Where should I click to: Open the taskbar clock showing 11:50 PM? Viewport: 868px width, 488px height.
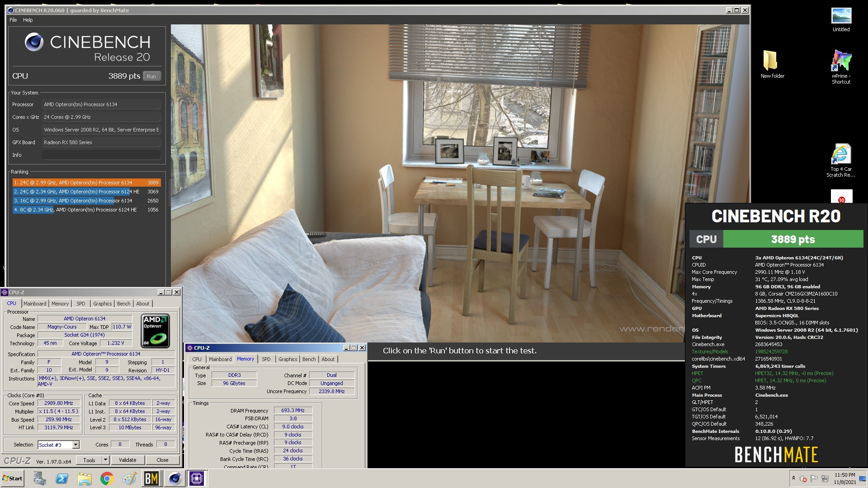pyautogui.click(x=844, y=479)
